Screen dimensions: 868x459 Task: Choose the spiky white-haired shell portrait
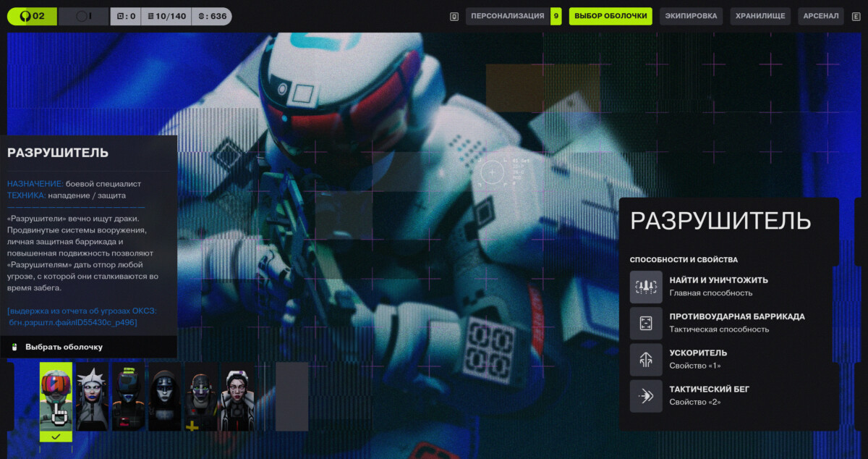pyautogui.click(x=92, y=397)
